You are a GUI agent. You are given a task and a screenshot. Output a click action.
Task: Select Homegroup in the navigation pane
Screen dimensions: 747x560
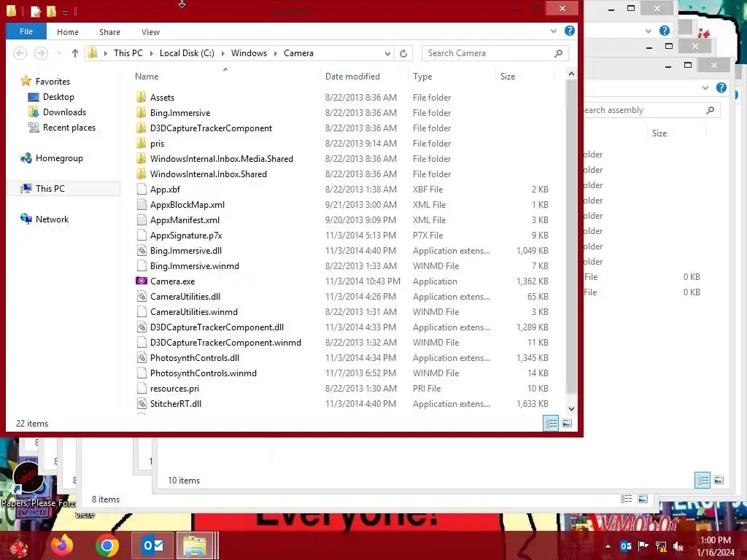tap(59, 158)
